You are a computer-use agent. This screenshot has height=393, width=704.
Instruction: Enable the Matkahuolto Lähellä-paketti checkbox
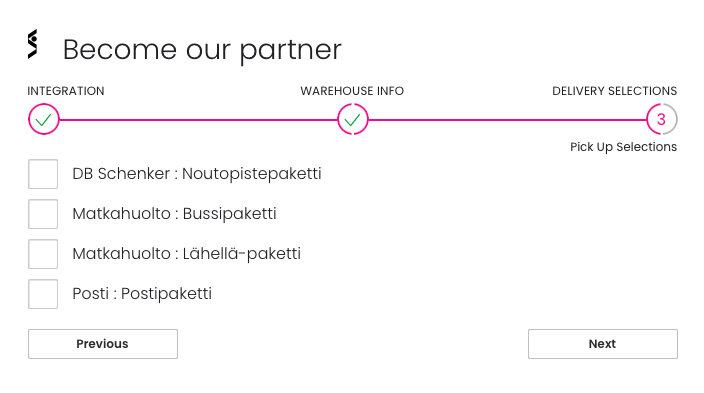43,254
